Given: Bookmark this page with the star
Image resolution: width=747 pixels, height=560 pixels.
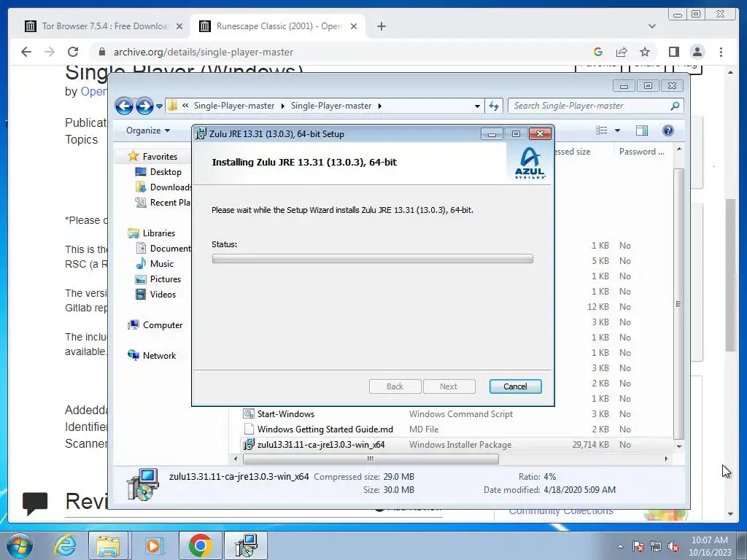Looking at the screenshot, I should [645, 52].
